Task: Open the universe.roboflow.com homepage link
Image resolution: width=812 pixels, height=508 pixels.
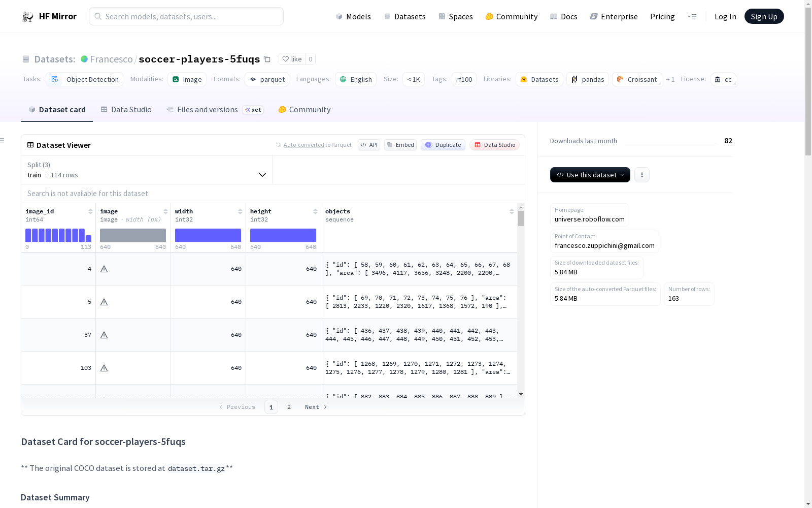Action: click(x=590, y=219)
